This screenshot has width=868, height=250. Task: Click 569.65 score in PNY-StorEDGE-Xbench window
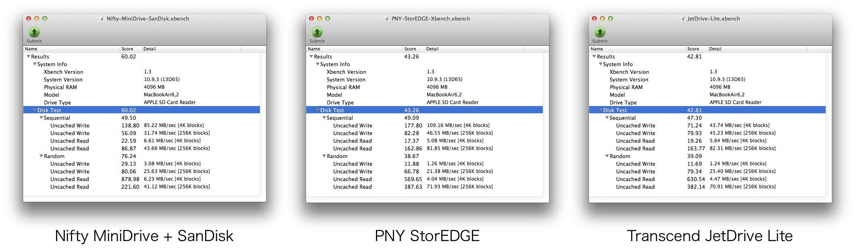[x=413, y=179]
